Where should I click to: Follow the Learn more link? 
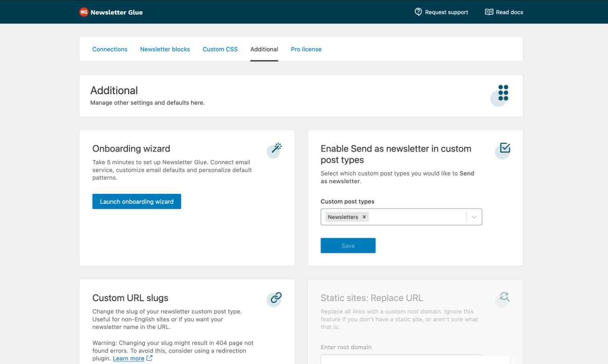[x=129, y=358]
